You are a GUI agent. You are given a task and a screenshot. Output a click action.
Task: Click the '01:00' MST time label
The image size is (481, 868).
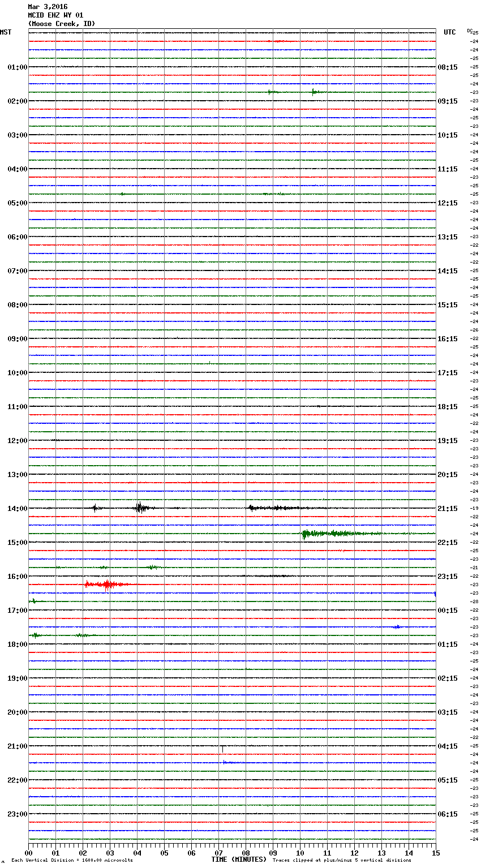tap(18, 67)
